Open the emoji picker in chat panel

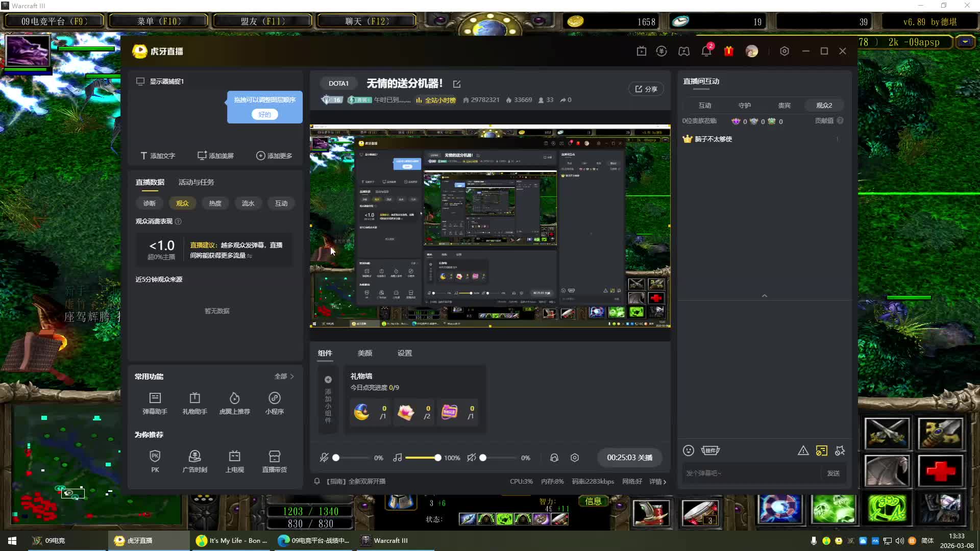[689, 450]
